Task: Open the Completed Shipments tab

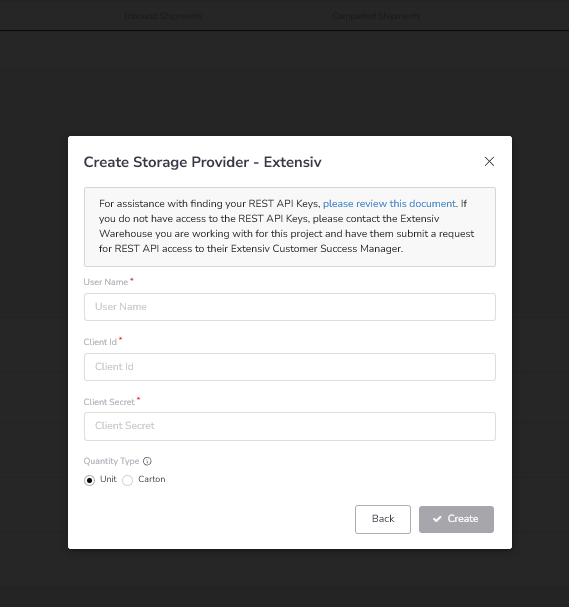Action: 376,16
